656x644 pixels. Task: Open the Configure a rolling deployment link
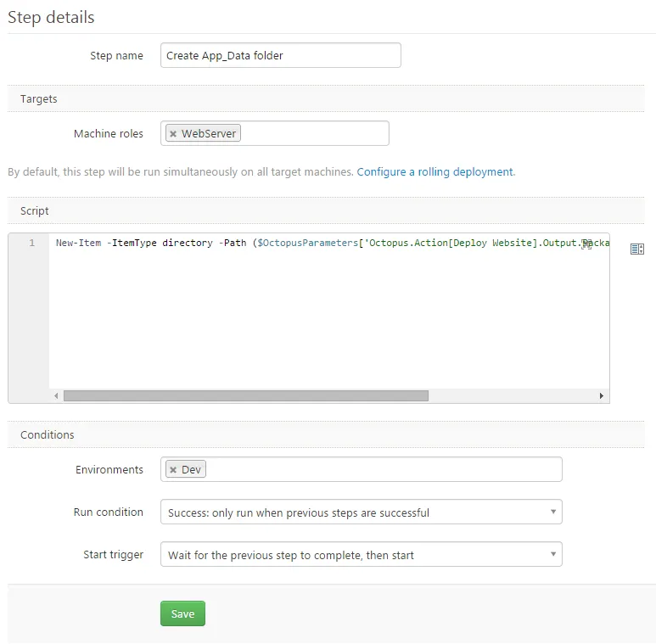coord(435,171)
